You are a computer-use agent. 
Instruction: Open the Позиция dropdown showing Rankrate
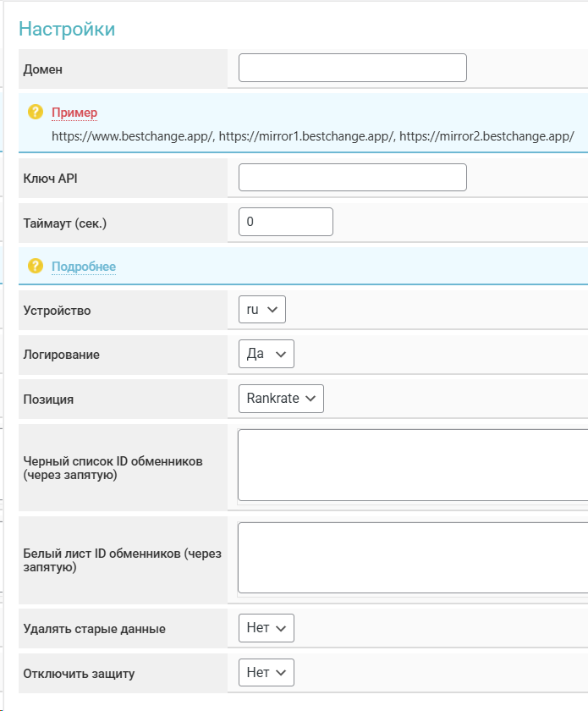[281, 398]
